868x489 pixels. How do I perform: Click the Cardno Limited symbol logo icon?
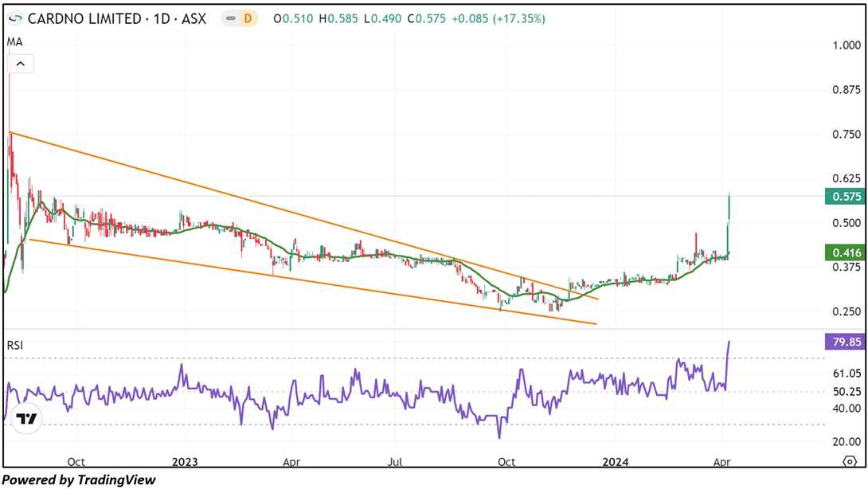point(15,19)
